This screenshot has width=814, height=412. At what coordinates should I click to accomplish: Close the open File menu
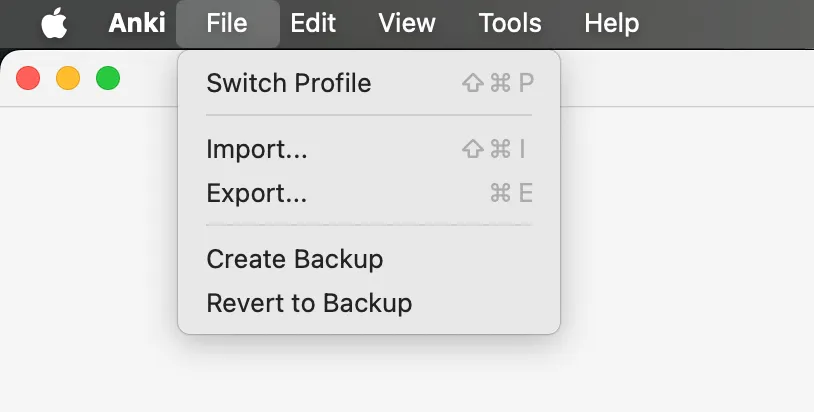(227, 23)
